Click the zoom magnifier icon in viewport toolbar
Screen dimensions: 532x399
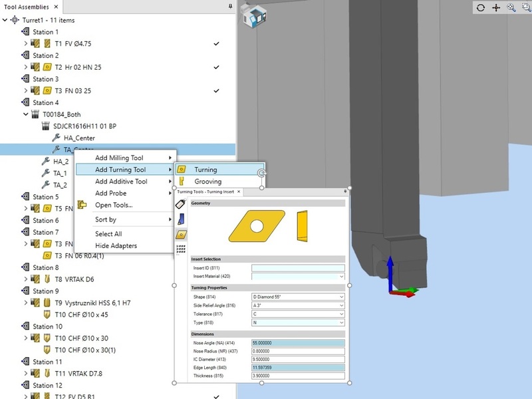point(511,8)
